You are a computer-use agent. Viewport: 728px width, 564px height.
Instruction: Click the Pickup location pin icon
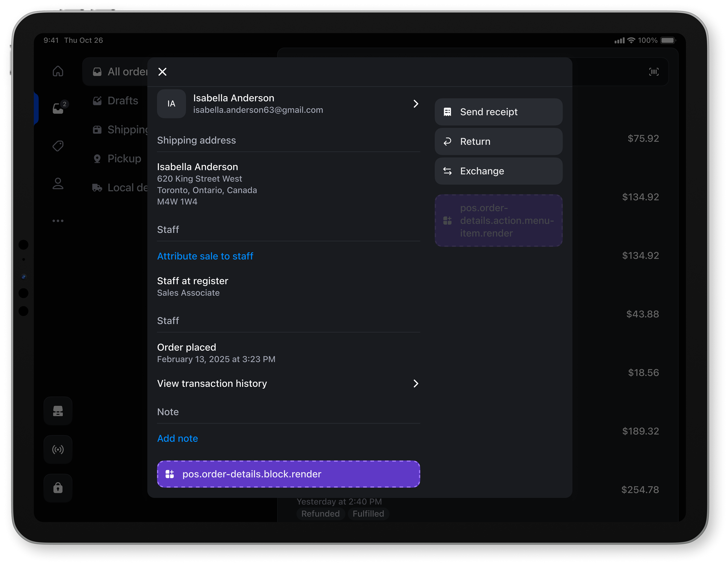97,159
